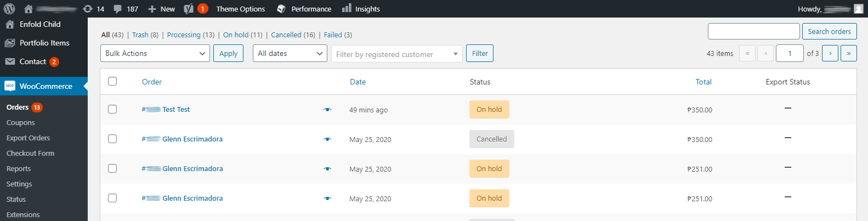Click the WordPress logo icon

pyautogui.click(x=9, y=9)
